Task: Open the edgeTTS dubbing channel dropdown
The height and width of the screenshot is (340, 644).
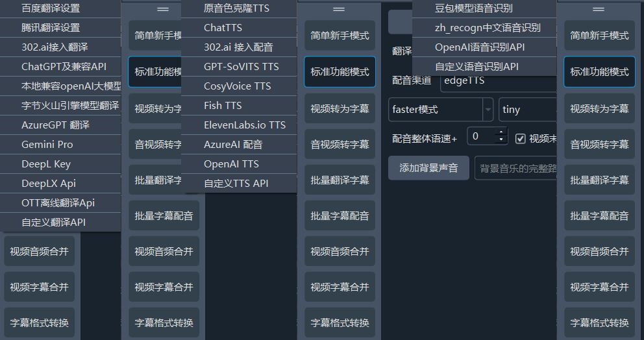Action: coord(497,80)
